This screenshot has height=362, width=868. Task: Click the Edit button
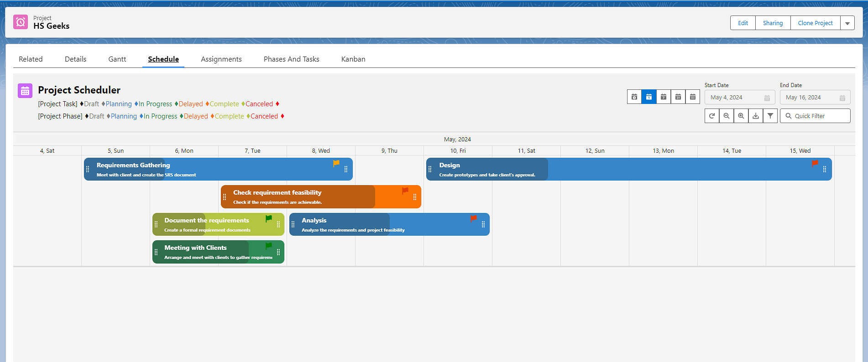click(743, 23)
